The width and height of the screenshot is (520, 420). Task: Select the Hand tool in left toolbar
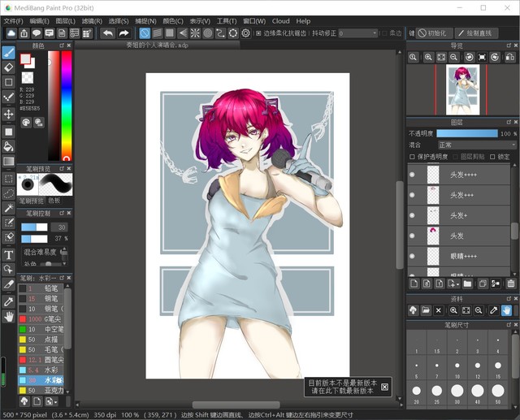[9, 317]
